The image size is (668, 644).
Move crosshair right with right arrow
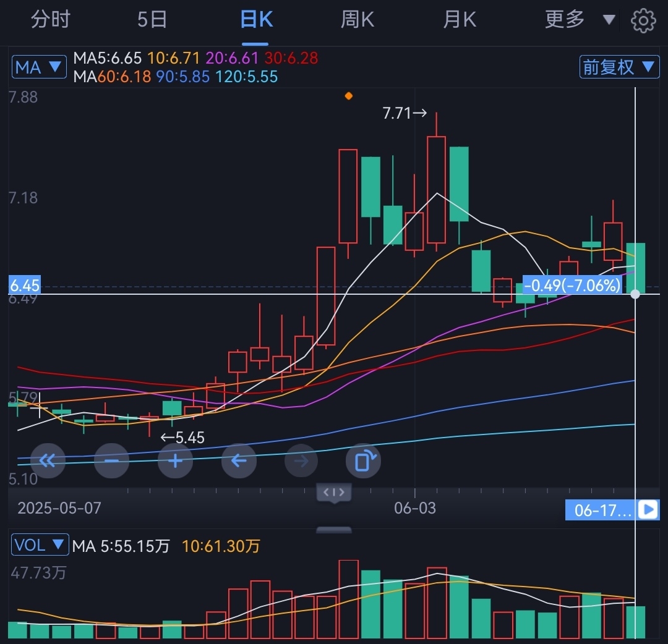click(301, 460)
